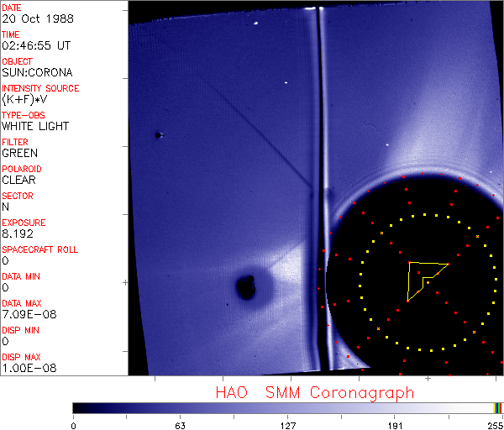Click the DISP MAX value 1.00E-08
Screen dimensions: 504x430
click(x=27, y=369)
